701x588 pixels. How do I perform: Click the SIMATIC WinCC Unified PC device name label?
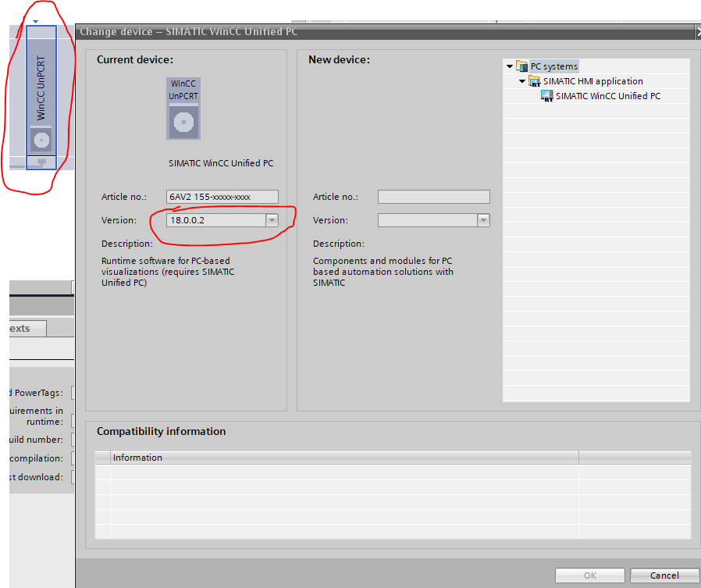click(x=221, y=163)
